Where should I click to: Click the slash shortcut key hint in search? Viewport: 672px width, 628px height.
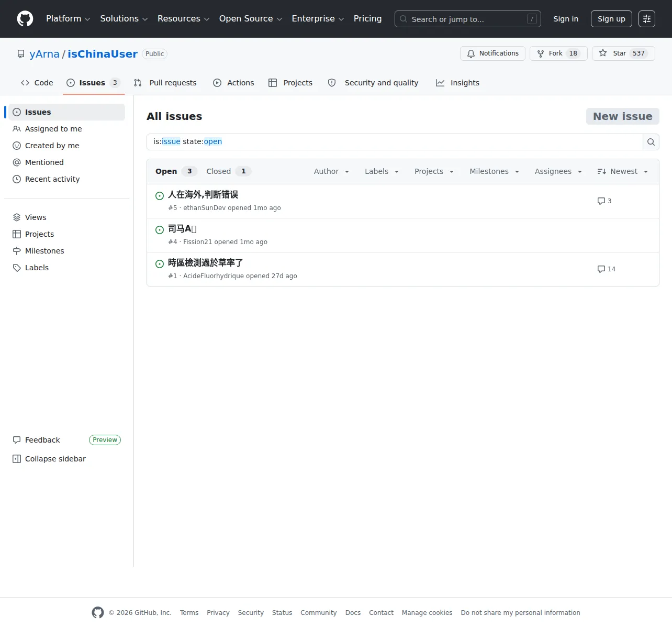pyautogui.click(x=532, y=19)
